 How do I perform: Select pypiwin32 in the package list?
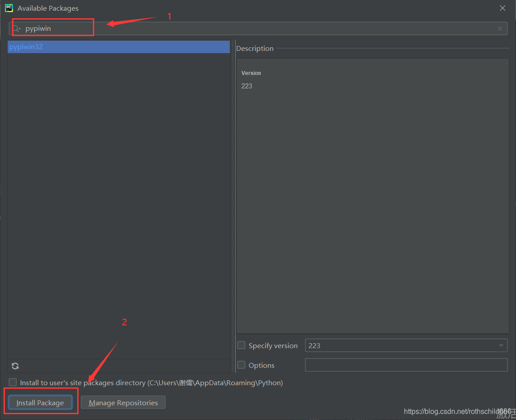coord(118,47)
